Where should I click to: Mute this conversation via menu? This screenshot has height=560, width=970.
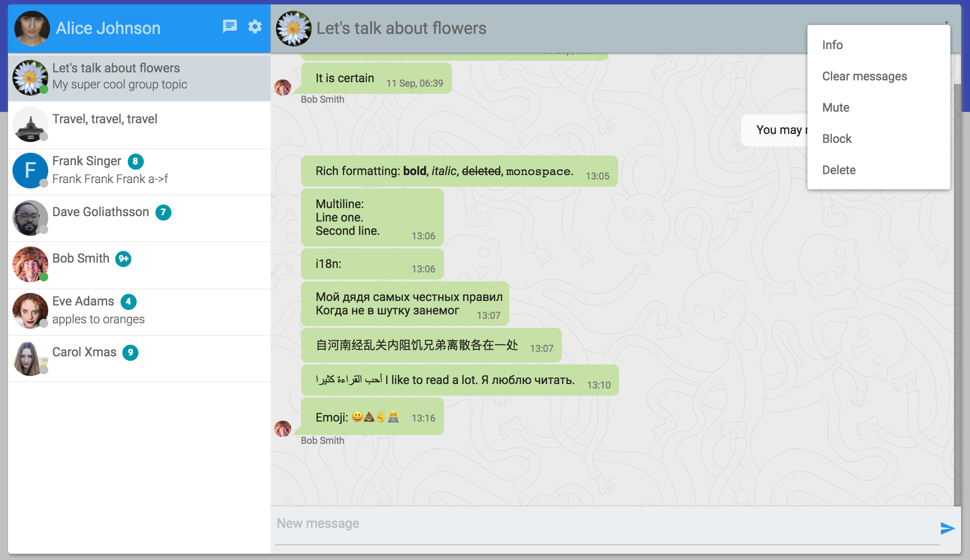coord(836,108)
